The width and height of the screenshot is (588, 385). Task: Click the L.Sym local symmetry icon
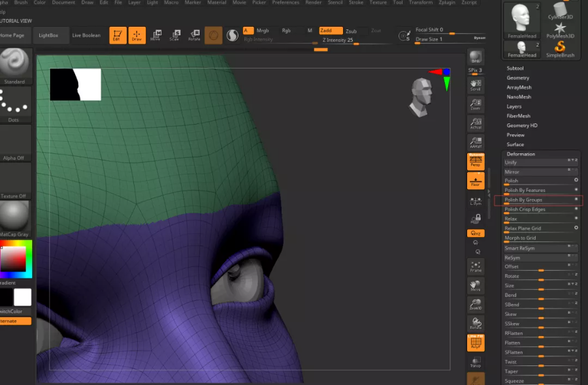tap(476, 201)
